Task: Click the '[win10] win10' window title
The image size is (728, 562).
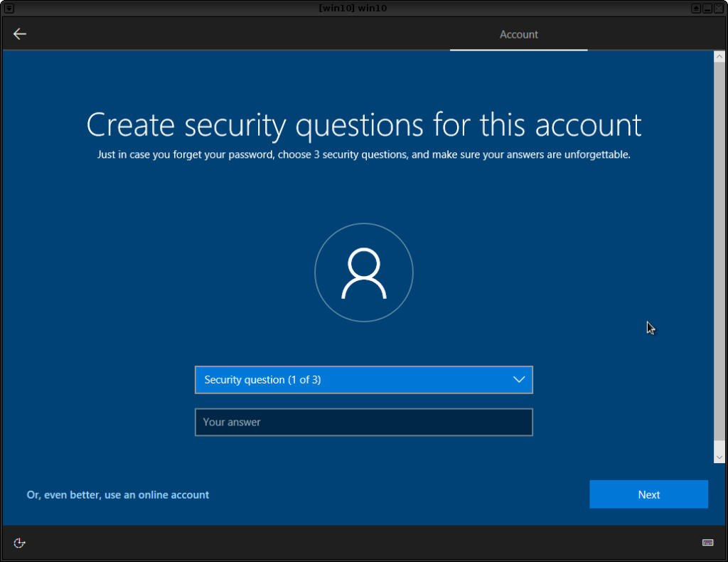Action: (x=353, y=9)
